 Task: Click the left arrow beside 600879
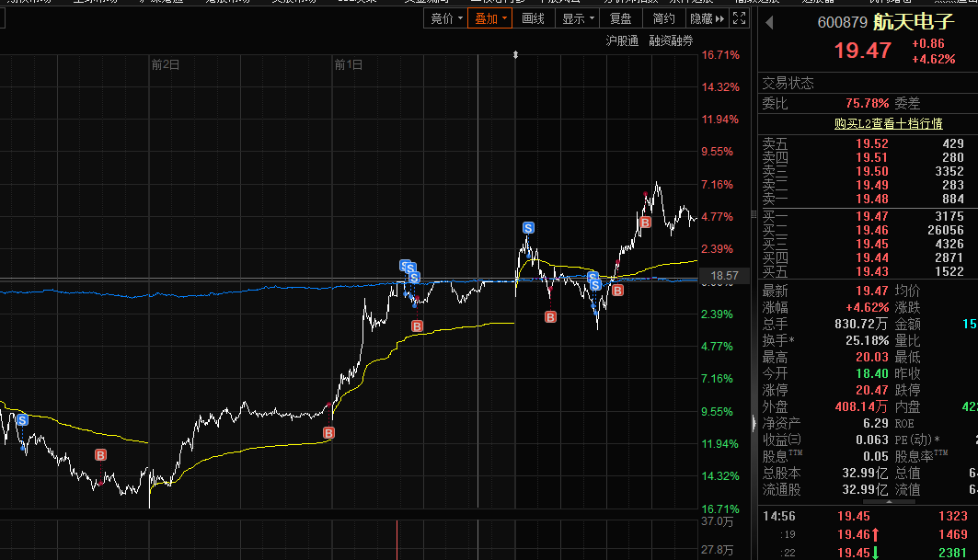pyautogui.click(x=769, y=23)
